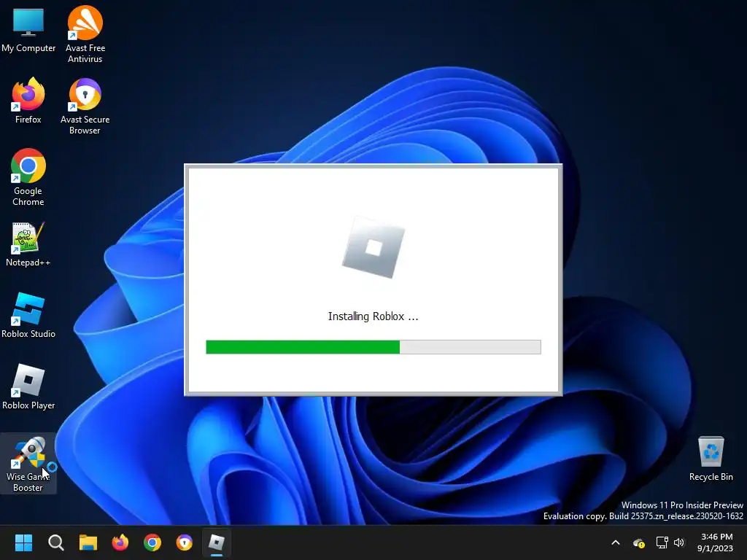Select the Roblox Player desktop shortcut
The image size is (747, 560).
pos(28,386)
